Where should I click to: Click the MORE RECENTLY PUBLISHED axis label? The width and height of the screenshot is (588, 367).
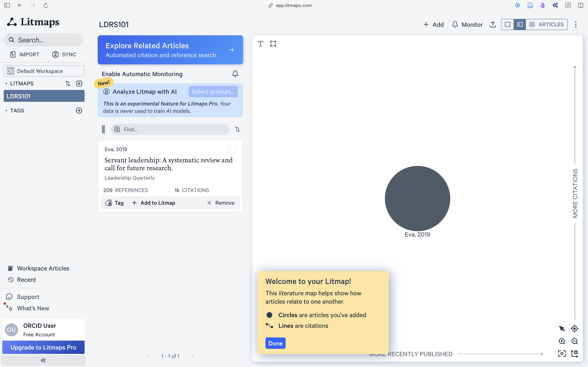click(411, 354)
